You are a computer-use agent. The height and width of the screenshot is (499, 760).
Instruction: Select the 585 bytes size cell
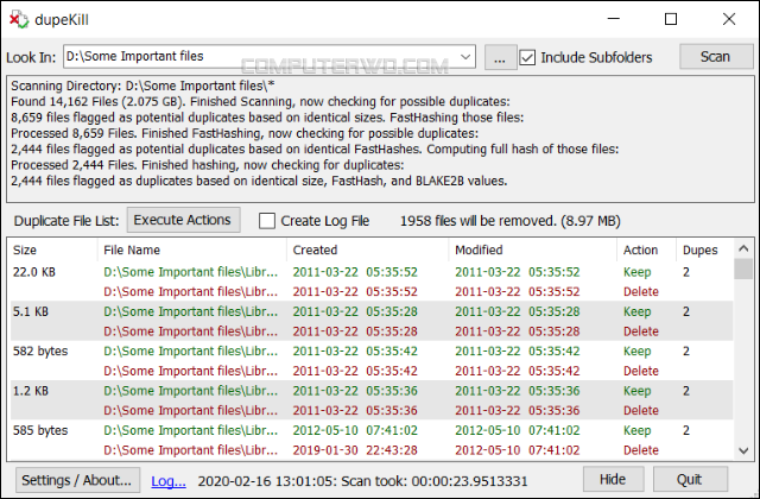40,430
